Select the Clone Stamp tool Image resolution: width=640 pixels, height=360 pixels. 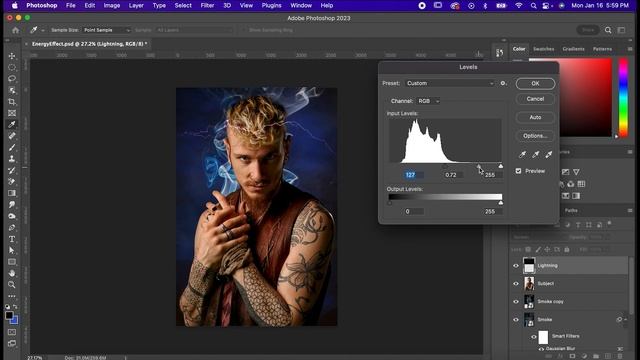(x=12, y=159)
